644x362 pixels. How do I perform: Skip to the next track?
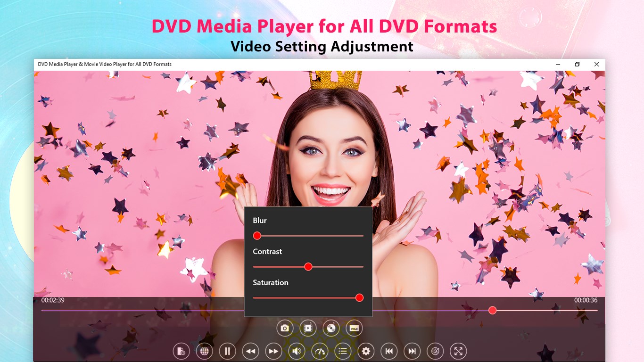click(x=412, y=351)
